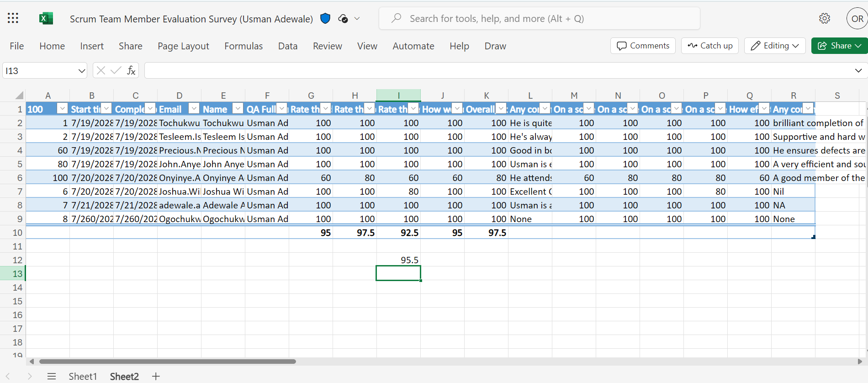Open the app launcher grid icon
Image resolution: width=868 pixels, height=383 pixels.
pyautogui.click(x=13, y=18)
